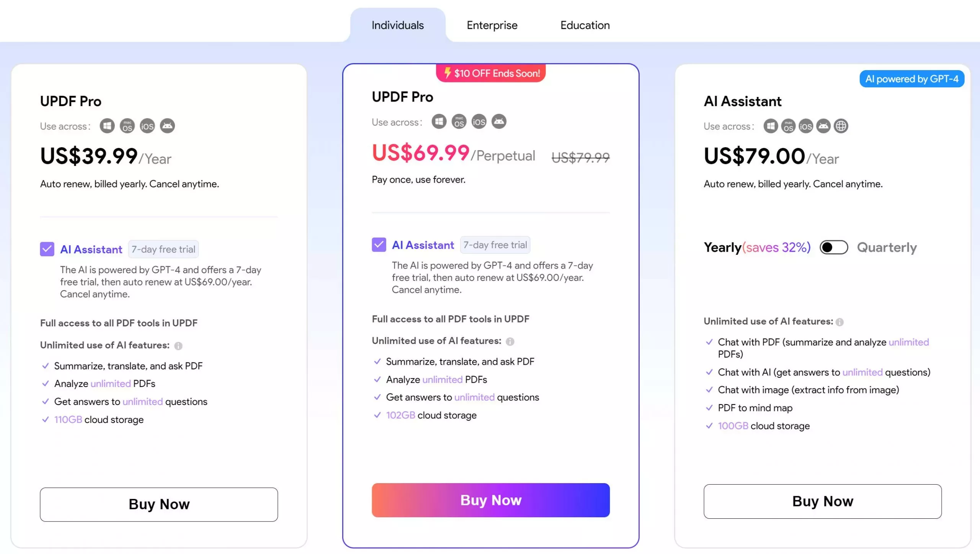Screen dimensions: 980x554
Task: Click info icon beside perpetual plan's AI features
Action: 510,342
